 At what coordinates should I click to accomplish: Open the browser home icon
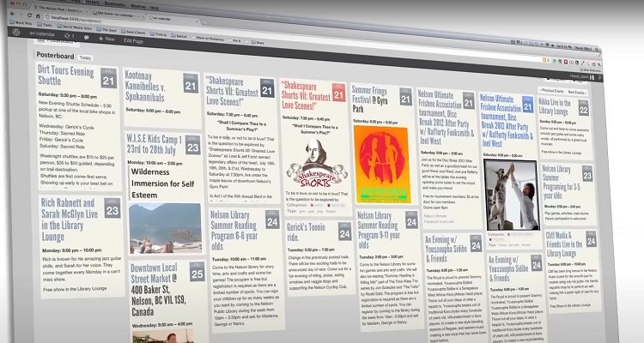tap(38, 16)
